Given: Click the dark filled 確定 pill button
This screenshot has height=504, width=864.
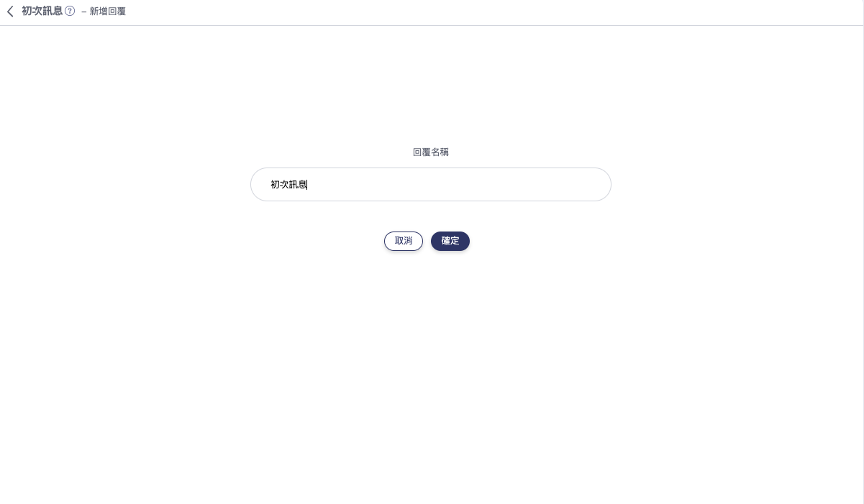Looking at the screenshot, I should coord(450,241).
